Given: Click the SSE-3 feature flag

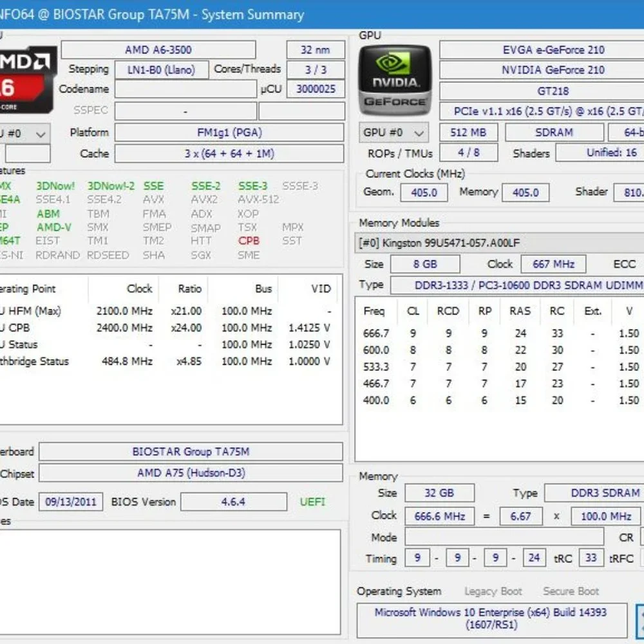Looking at the screenshot, I should (x=252, y=186).
